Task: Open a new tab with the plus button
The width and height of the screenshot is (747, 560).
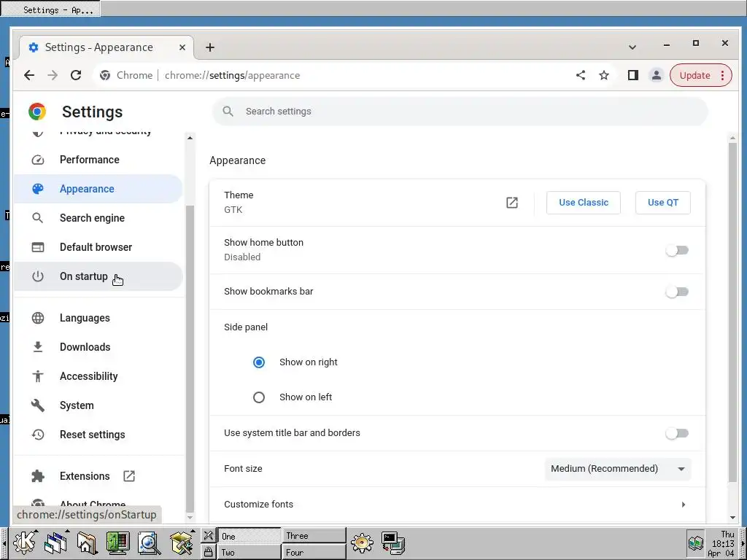Action: click(210, 47)
